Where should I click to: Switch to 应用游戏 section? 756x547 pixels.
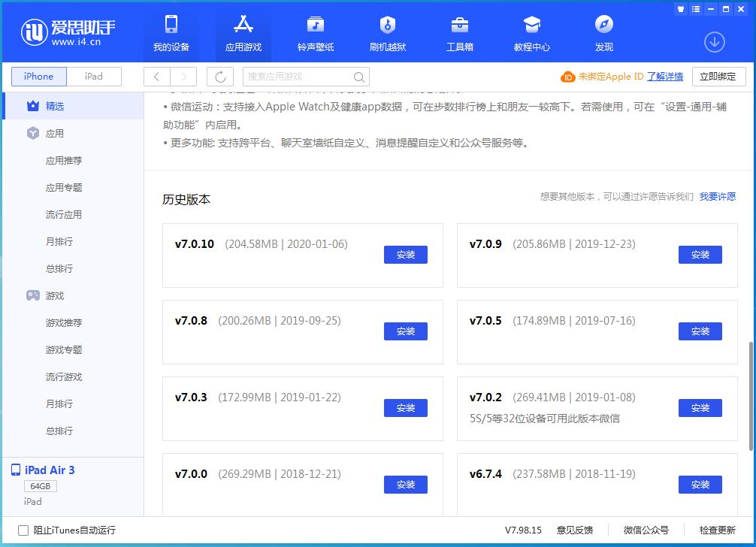(x=243, y=32)
